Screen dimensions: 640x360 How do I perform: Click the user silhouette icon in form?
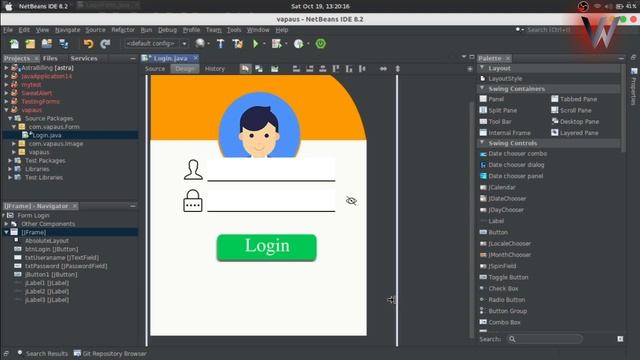(x=193, y=169)
